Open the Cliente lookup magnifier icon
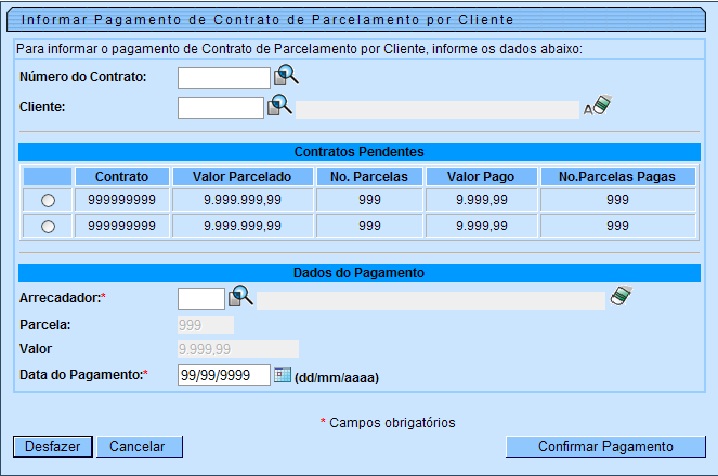The image size is (718, 476). coord(278,106)
